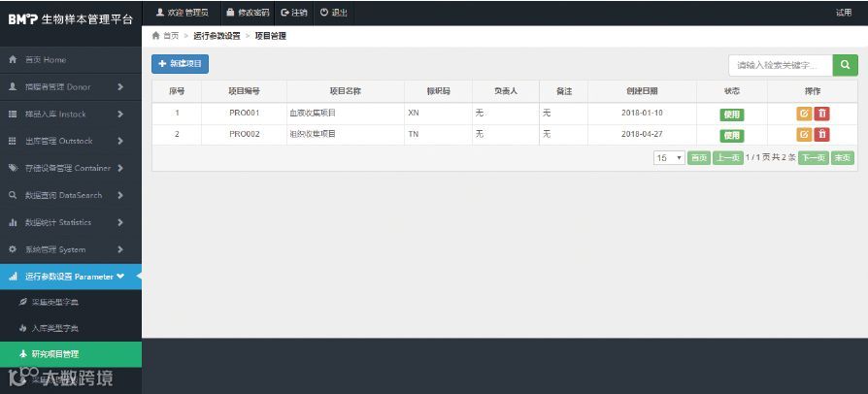Open the page size dropdown showing 15
The height and width of the screenshot is (394, 868).
pos(669,158)
